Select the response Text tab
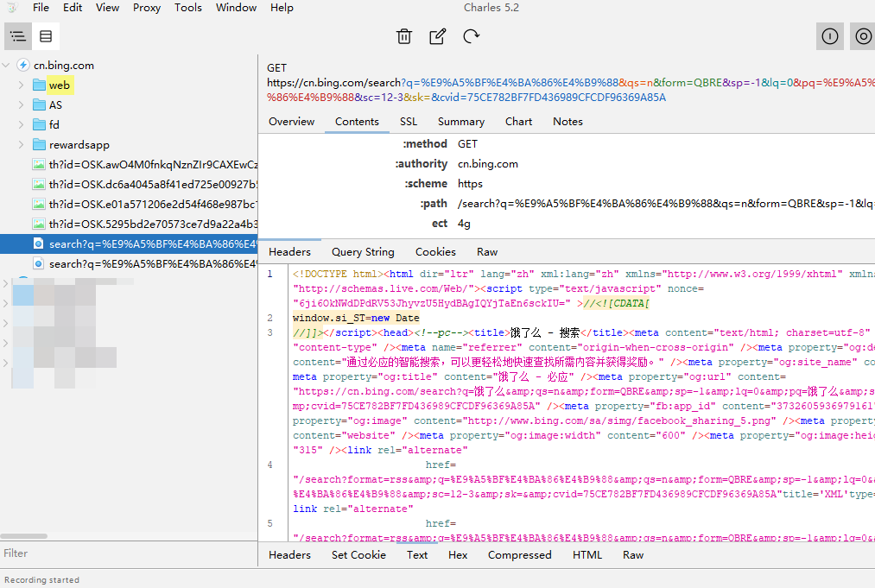The width and height of the screenshot is (875, 588). [x=417, y=555]
